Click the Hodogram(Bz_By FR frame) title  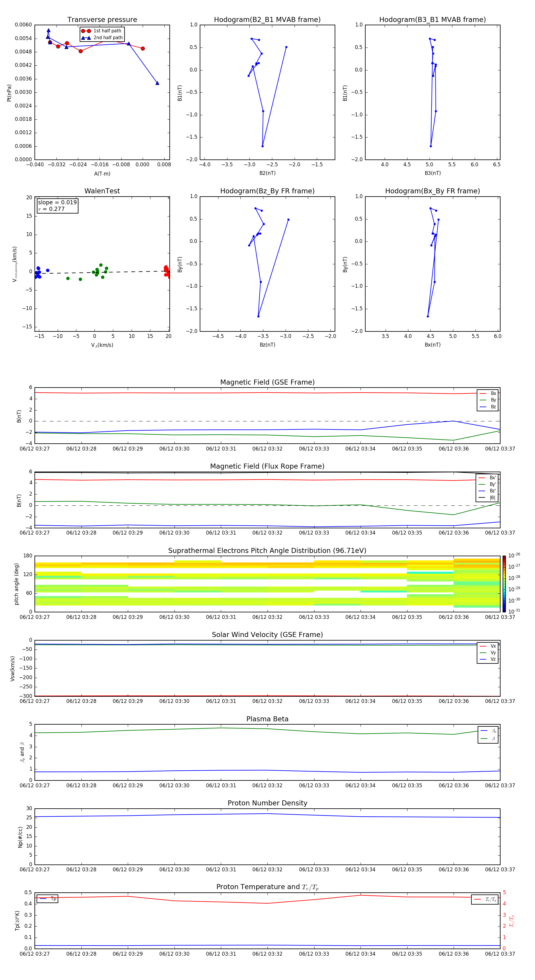(x=267, y=191)
